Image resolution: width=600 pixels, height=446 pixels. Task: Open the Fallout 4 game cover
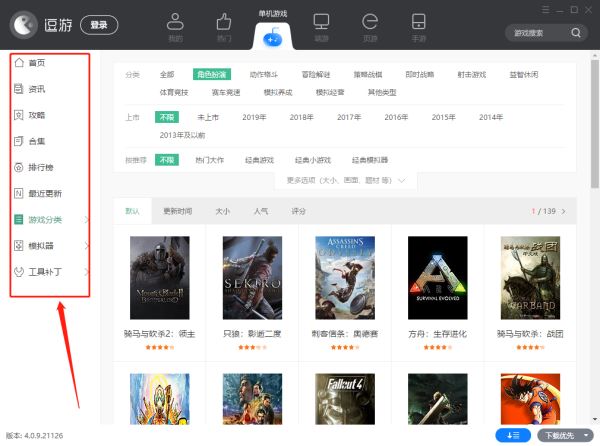coord(345,399)
